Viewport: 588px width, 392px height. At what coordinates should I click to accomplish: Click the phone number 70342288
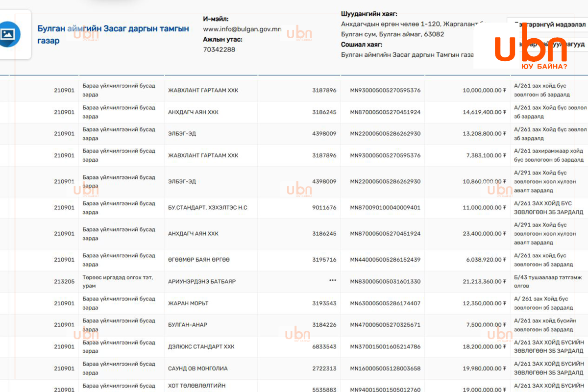click(x=219, y=49)
